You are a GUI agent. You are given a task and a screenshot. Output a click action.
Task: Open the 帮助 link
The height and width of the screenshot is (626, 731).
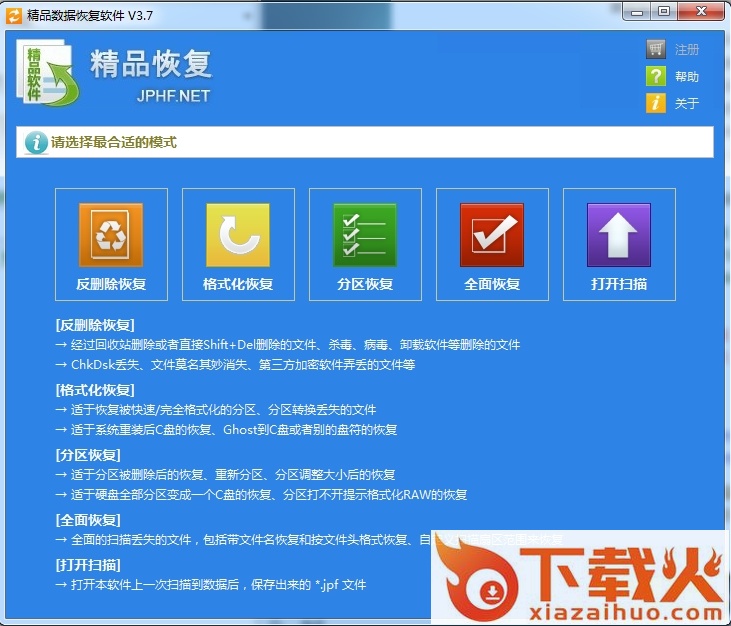pyautogui.click(x=687, y=76)
